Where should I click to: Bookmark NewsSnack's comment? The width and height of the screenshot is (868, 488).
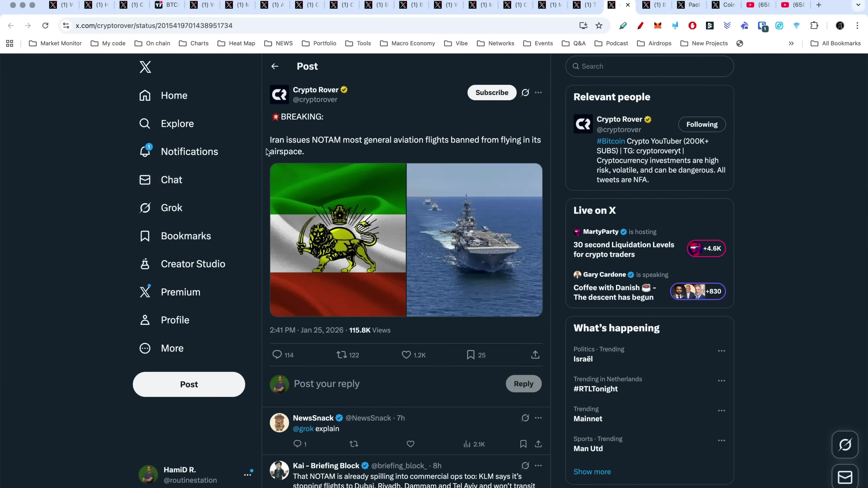tap(523, 444)
